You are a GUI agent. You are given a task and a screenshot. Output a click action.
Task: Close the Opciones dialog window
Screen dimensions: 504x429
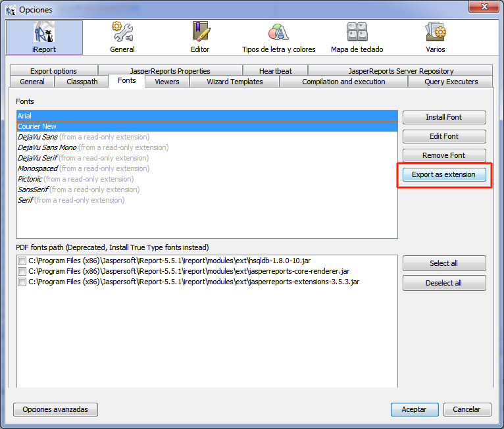[484, 7]
